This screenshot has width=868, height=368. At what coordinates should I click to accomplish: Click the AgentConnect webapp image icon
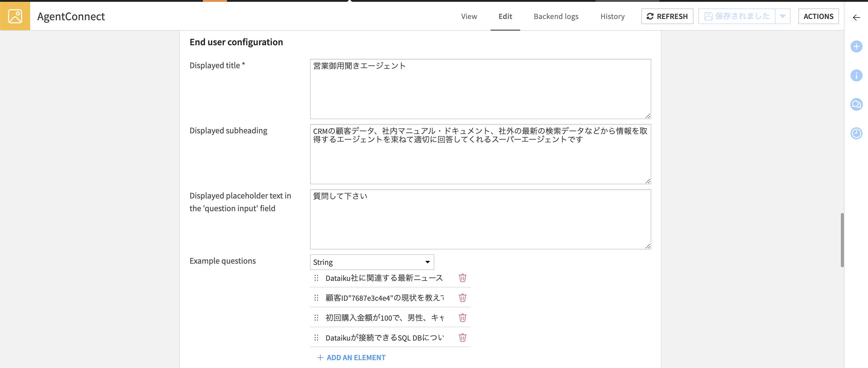pos(15,16)
